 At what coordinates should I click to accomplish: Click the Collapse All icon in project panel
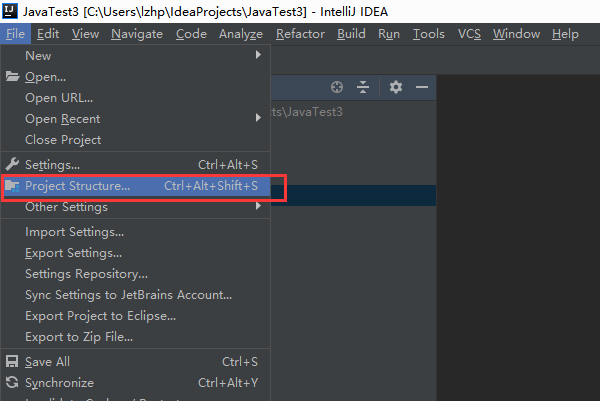pyautogui.click(x=363, y=87)
